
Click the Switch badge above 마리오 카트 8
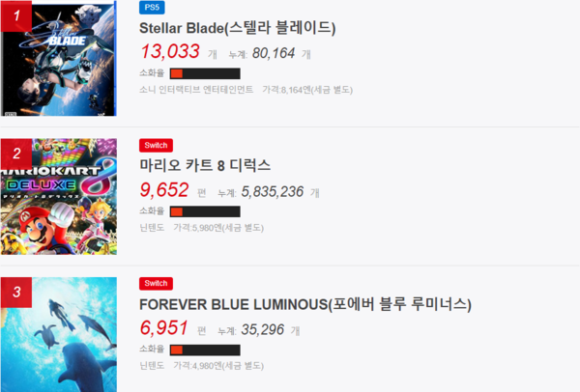156,145
